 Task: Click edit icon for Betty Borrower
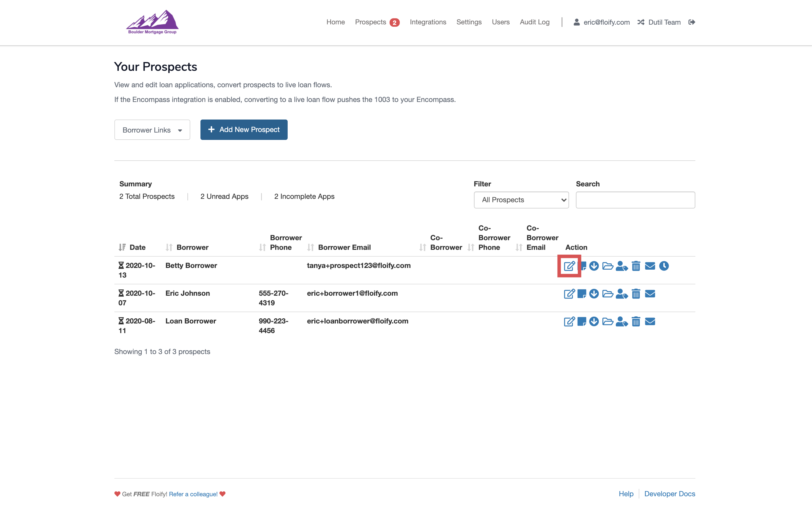tap(569, 266)
